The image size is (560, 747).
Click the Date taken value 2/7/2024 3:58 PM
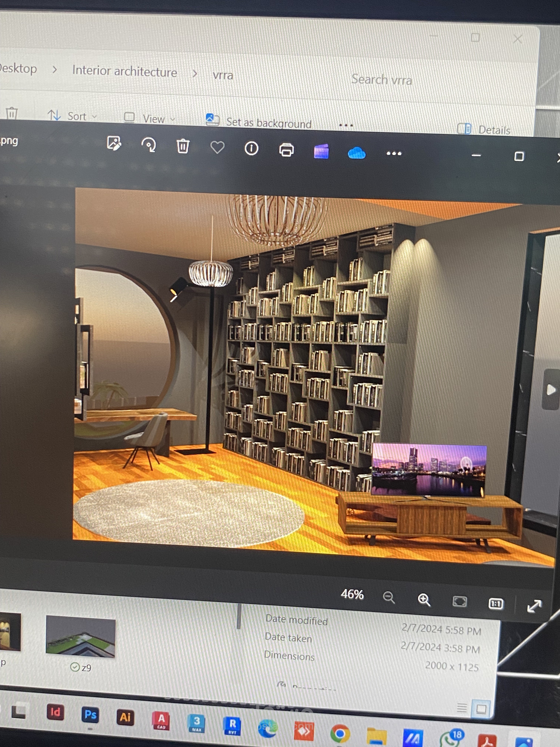point(440,648)
